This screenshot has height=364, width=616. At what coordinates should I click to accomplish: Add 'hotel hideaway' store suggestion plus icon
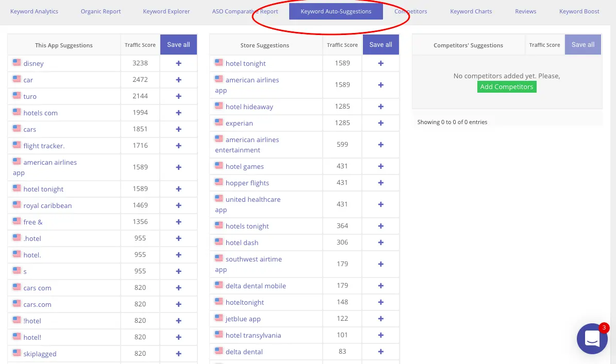coord(380,106)
